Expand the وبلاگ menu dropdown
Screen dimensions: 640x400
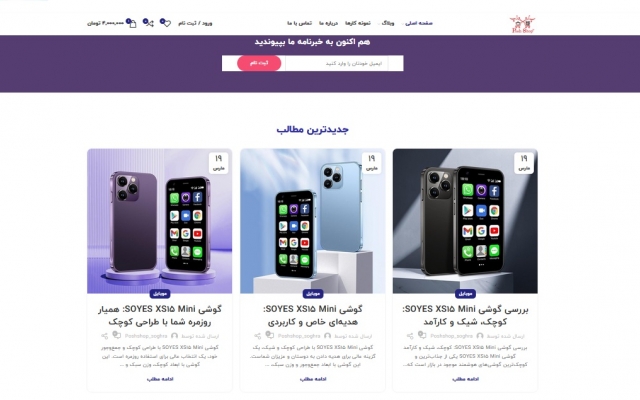click(x=387, y=23)
